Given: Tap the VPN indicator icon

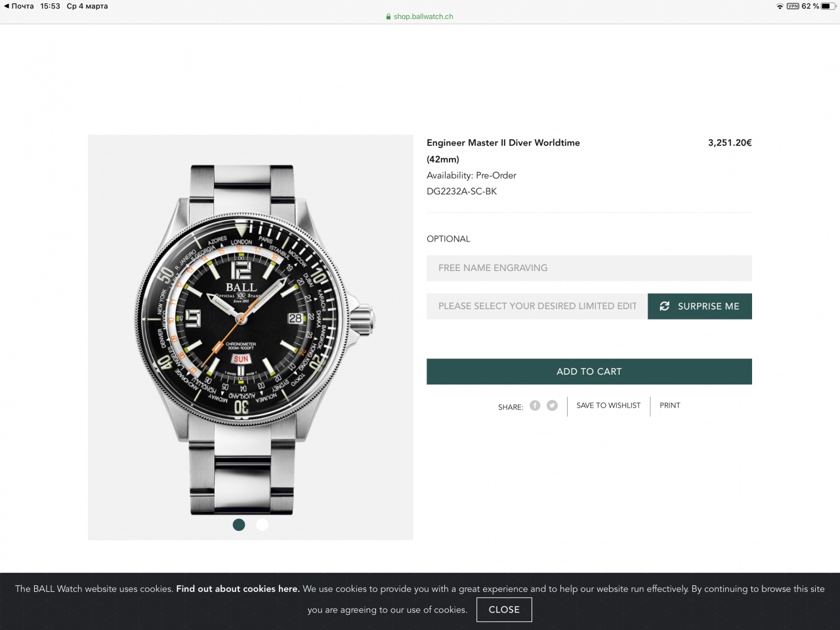Looking at the screenshot, I should tap(793, 7).
